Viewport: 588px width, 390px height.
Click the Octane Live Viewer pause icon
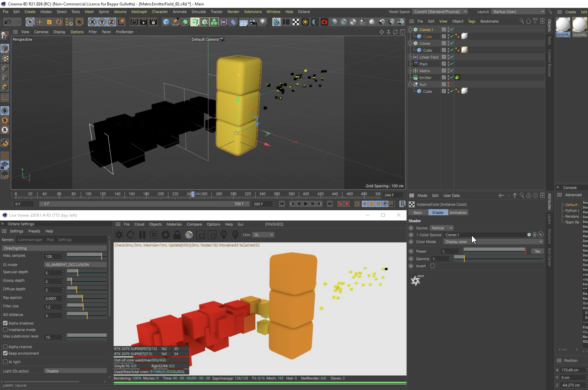coord(142,235)
